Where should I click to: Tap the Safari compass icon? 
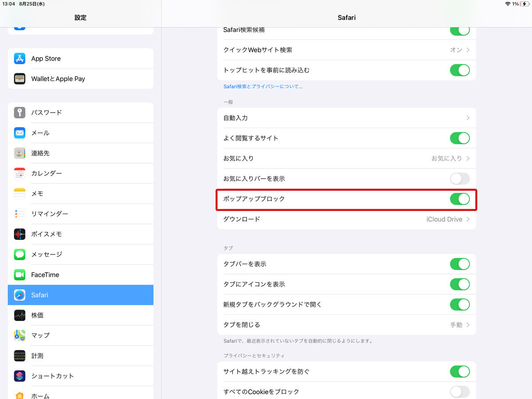[20, 295]
